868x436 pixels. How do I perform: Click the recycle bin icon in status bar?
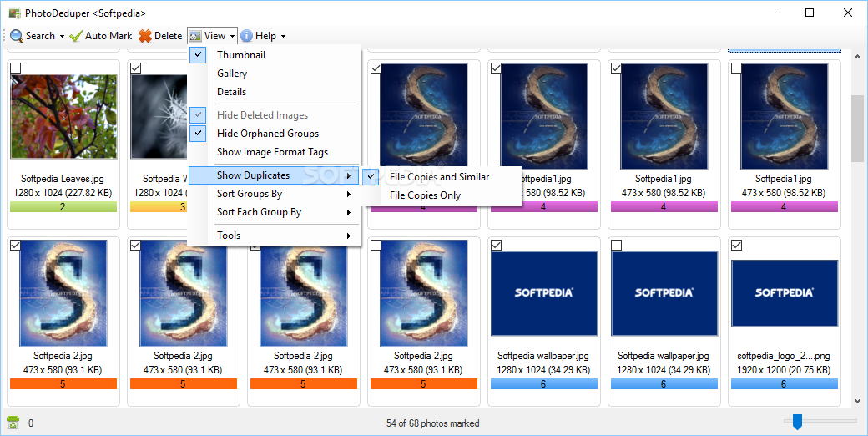point(13,423)
